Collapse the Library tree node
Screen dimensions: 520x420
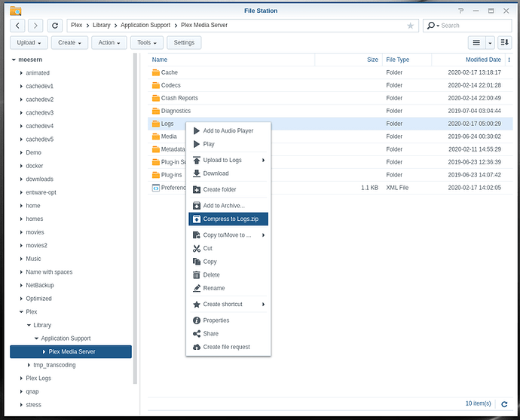pyautogui.click(x=29, y=325)
